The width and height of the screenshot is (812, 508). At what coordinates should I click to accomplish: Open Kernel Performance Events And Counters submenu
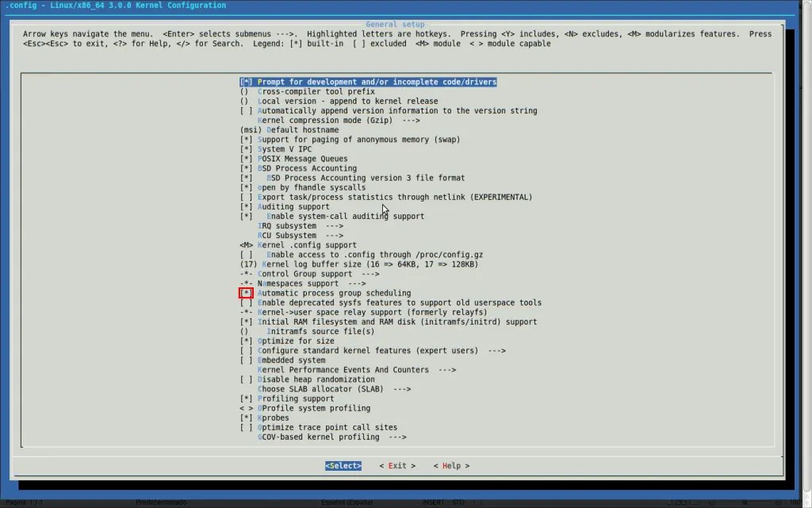[357, 370]
